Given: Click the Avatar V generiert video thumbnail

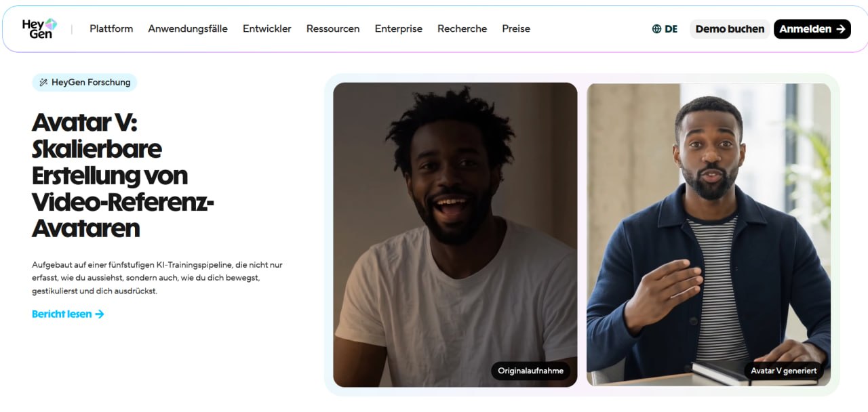Looking at the screenshot, I should coord(709,234).
